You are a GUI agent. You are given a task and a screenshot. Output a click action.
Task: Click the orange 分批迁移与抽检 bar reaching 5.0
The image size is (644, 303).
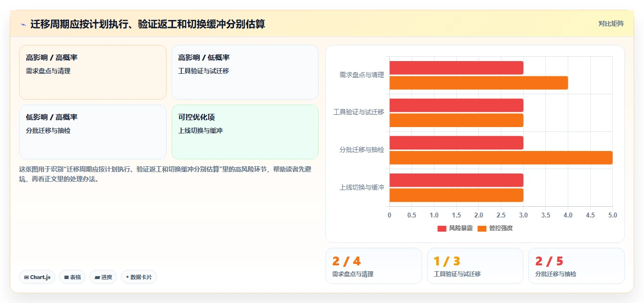tap(501, 157)
